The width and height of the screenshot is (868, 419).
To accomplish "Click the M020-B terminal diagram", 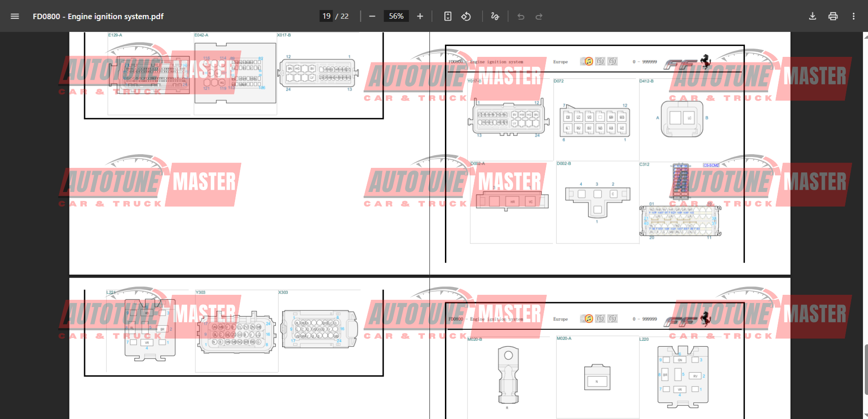I will tap(508, 375).
